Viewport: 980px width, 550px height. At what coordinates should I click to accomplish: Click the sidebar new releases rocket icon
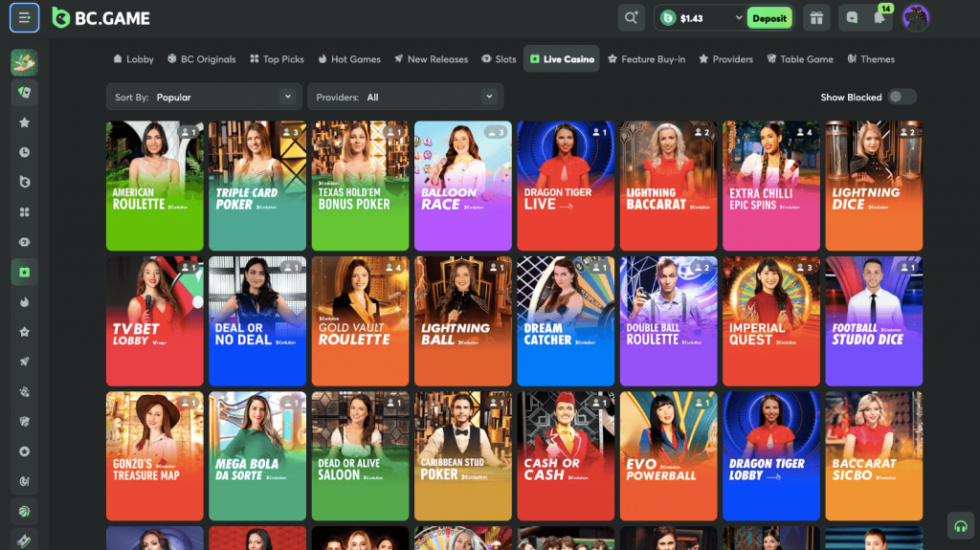24,362
